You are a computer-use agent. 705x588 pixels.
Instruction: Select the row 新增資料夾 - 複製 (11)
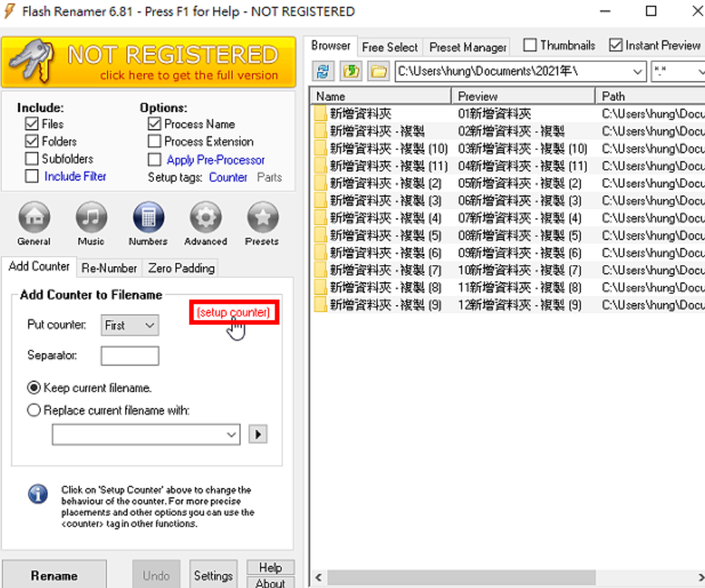click(508, 166)
